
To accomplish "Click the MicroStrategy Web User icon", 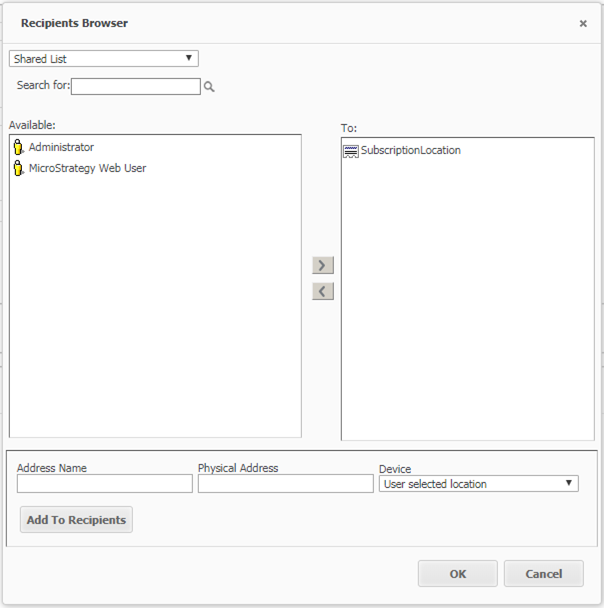I will point(18,168).
